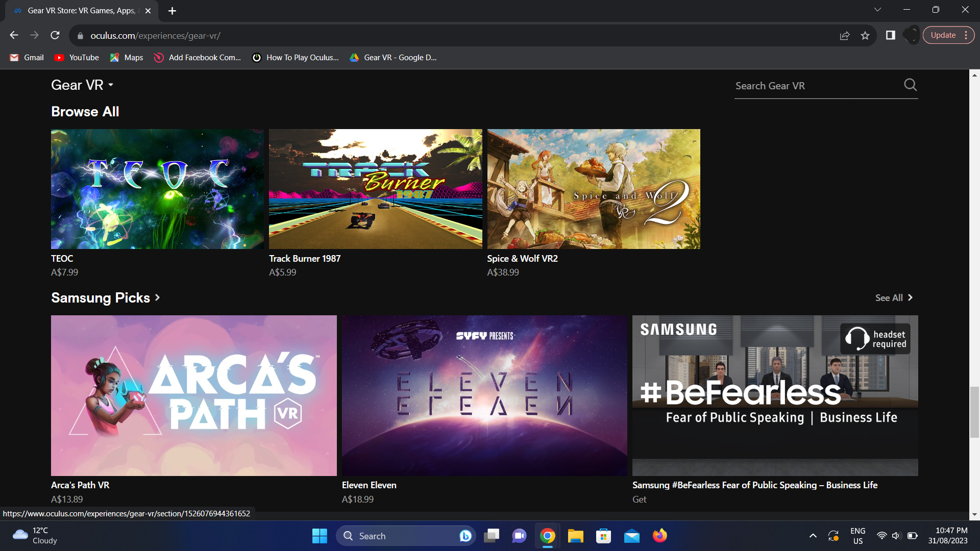Click the Spice & Wolf VR2 title
980x551 pixels.
(522, 259)
